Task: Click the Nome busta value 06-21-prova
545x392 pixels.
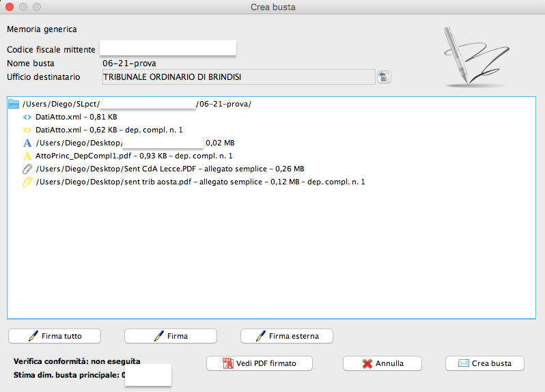Action: (x=129, y=64)
